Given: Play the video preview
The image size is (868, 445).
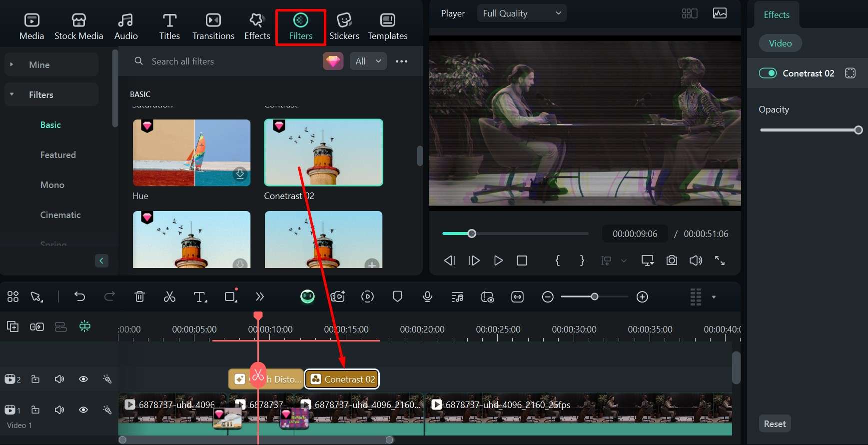Looking at the screenshot, I should point(498,260).
